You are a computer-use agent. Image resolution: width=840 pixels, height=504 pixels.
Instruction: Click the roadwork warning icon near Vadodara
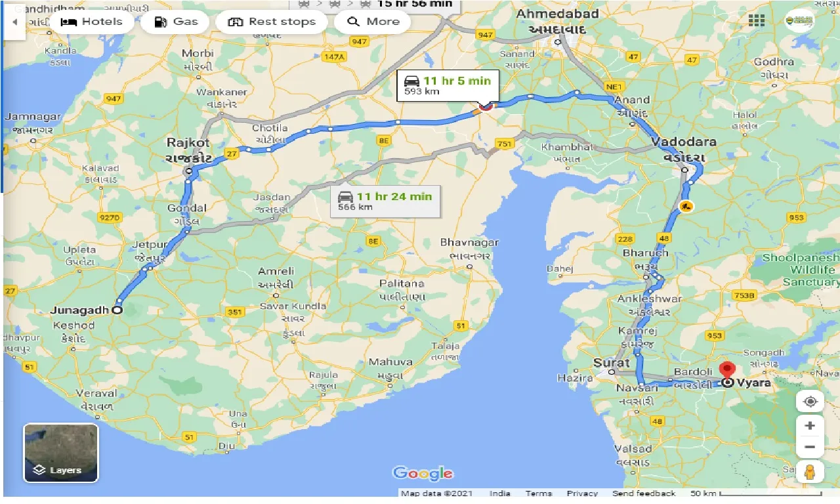tap(685, 207)
